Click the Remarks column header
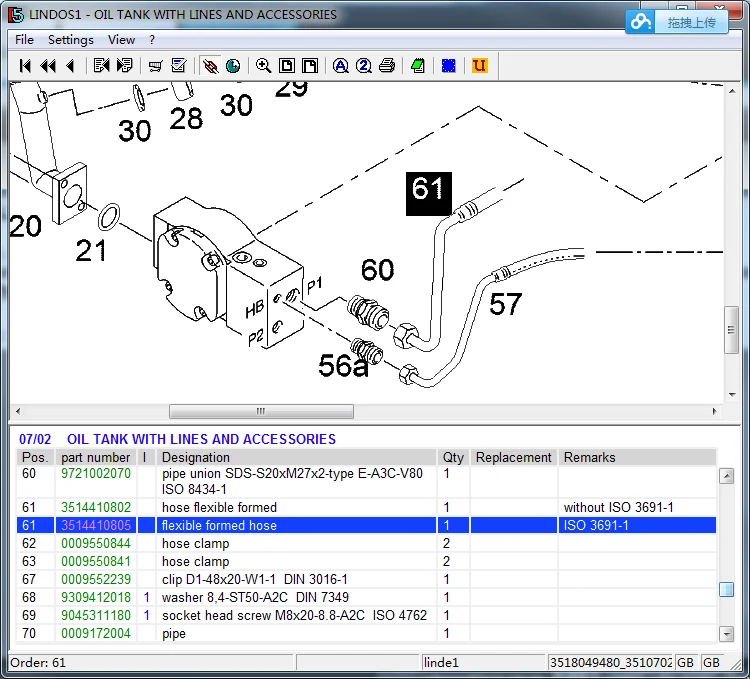This screenshot has height=679, width=750. (637, 458)
